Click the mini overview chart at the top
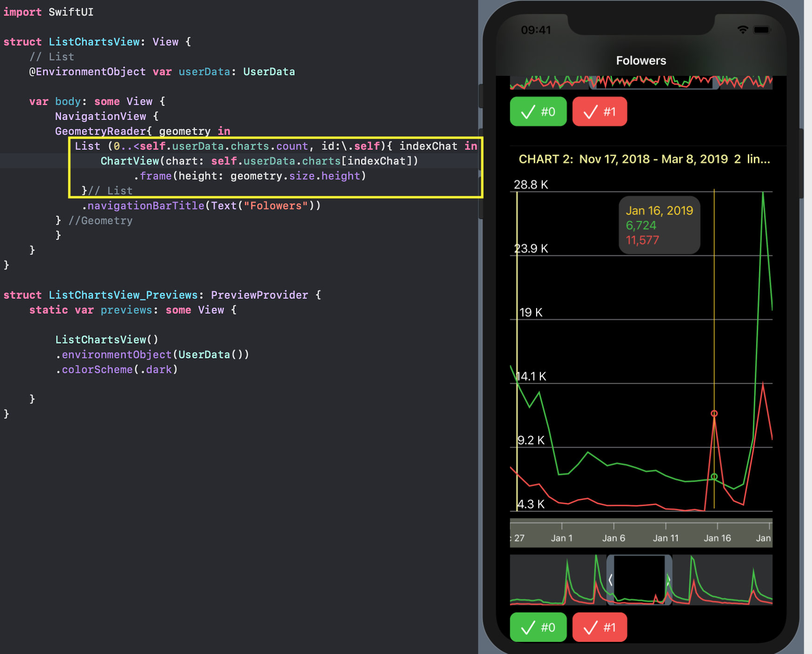The width and height of the screenshot is (812, 654). pos(641,82)
